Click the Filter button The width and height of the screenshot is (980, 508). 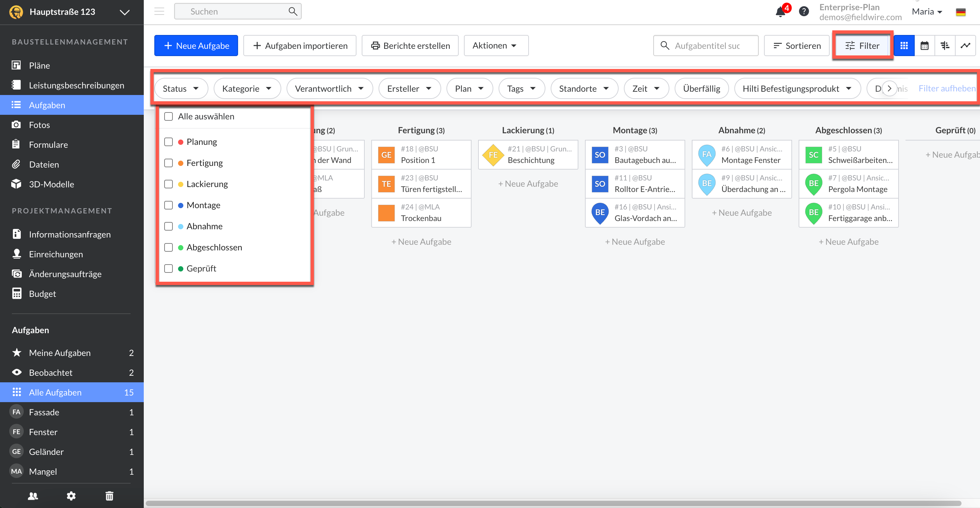click(x=862, y=46)
